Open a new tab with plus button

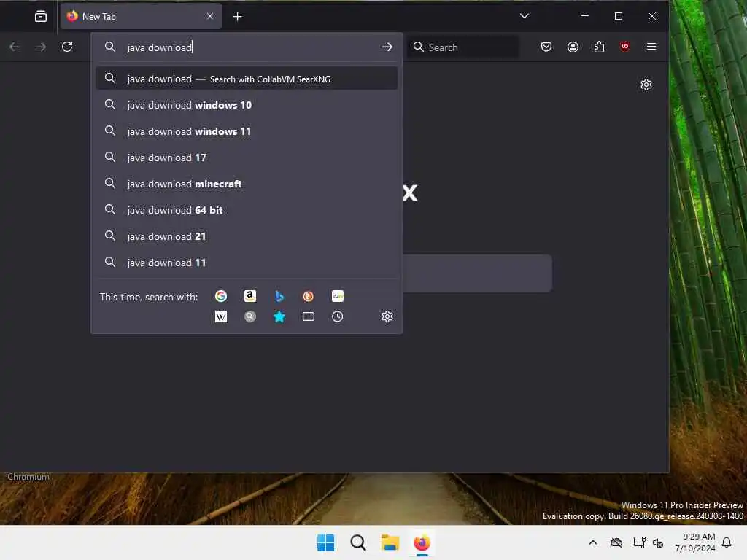[238, 17]
